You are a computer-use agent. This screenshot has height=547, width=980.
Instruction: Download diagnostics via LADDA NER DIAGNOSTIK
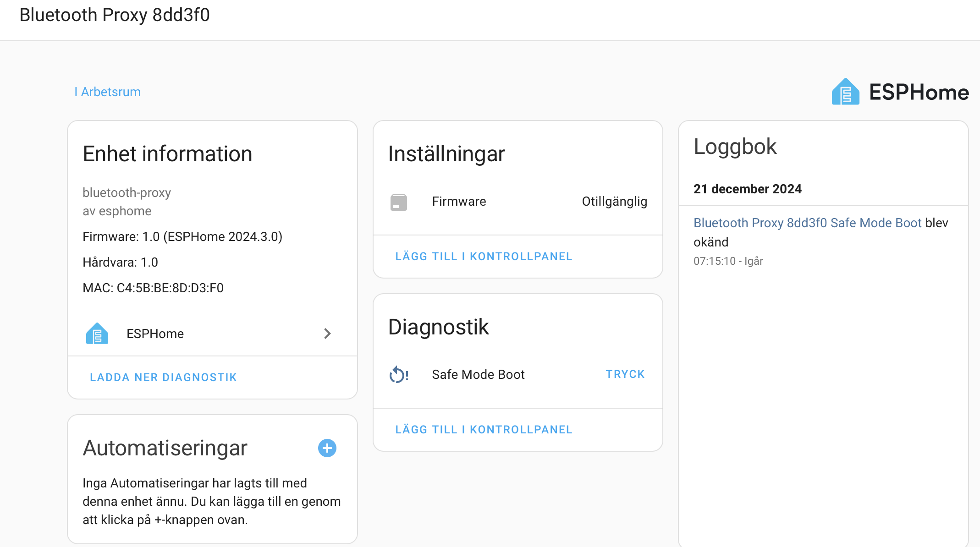click(163, 377)
